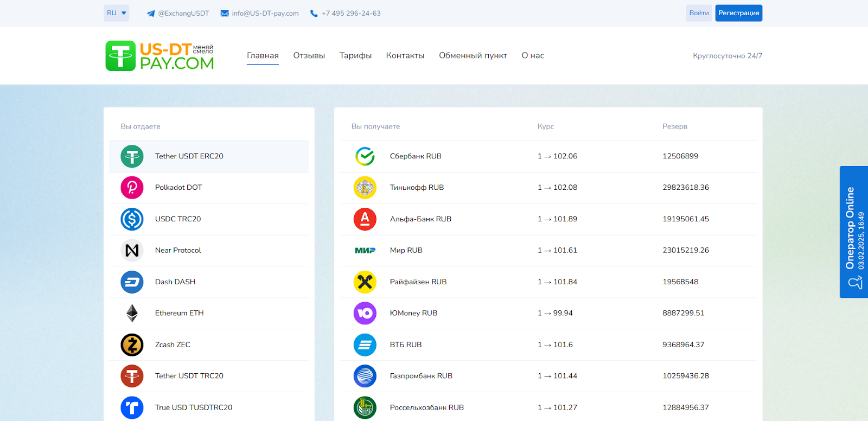Pick the Zcash ZEC coin icon
The height and width of the screenshot is (421, 868).
coord(132,345)
